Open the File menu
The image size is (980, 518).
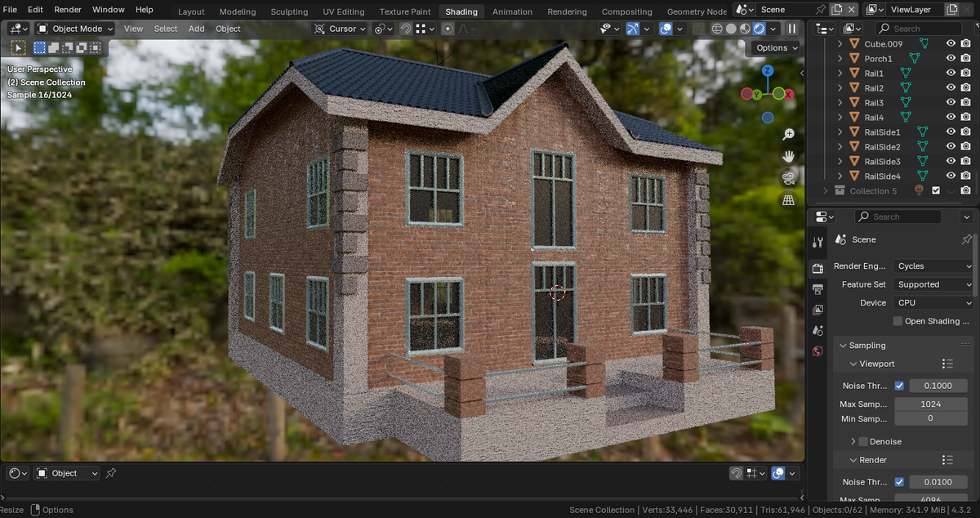(x=11, y=10)
